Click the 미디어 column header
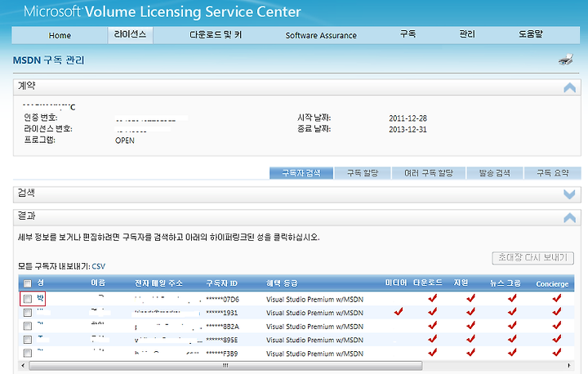588x374 pixels. (x=396, y=283)
